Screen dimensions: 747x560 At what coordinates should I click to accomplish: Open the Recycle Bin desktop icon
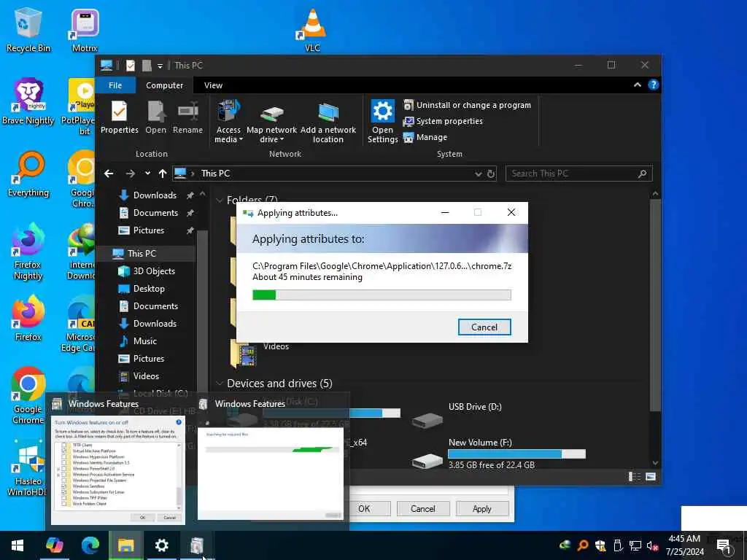click(28, 29)
